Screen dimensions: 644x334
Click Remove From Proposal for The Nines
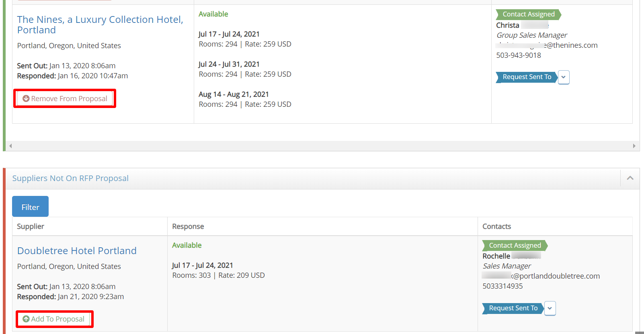point(65,98)
